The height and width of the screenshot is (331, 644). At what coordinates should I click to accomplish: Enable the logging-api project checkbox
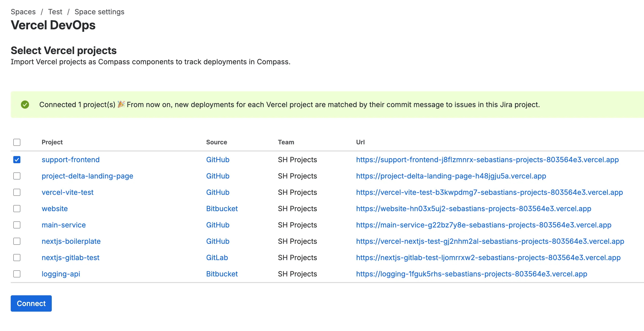tap(17, 274)
